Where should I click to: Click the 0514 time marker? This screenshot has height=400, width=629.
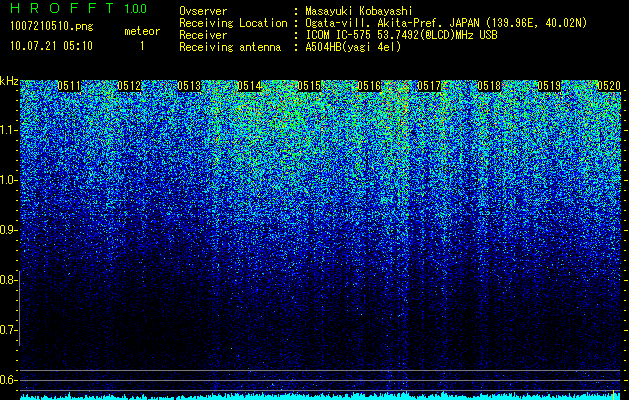coord(249,86)
